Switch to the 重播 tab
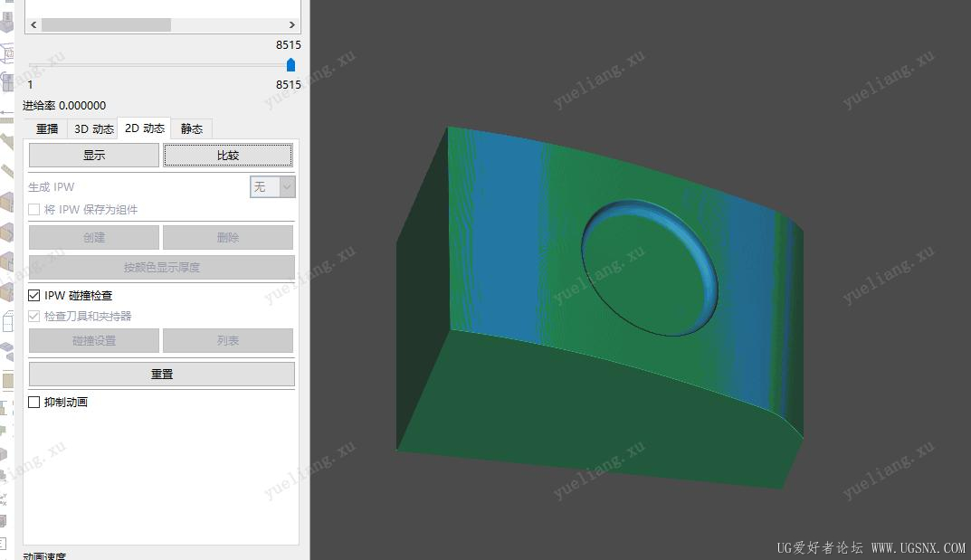 [x=47, y=129]
